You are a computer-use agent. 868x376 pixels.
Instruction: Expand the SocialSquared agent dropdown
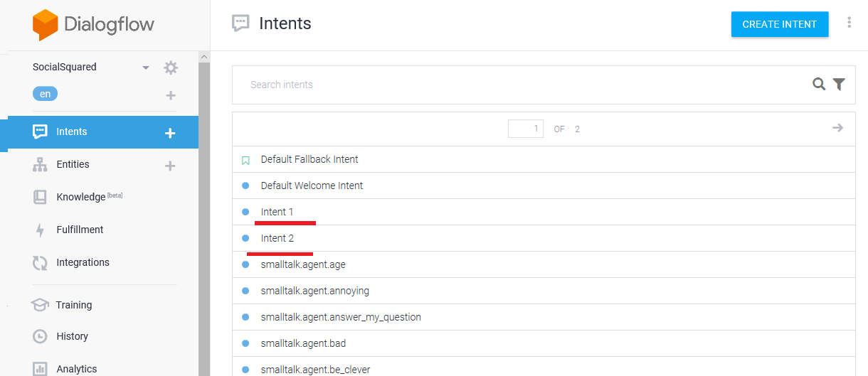146,68
